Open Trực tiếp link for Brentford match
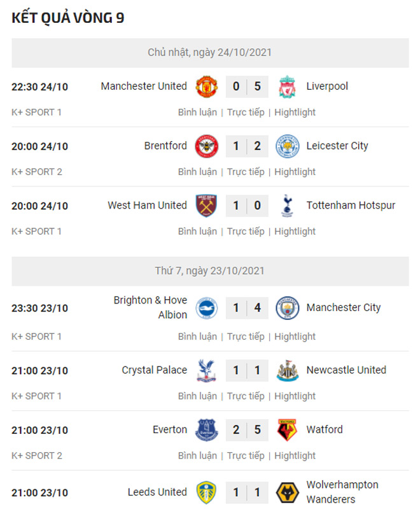This screenshot has height=514, width=420. click(246, 172)
